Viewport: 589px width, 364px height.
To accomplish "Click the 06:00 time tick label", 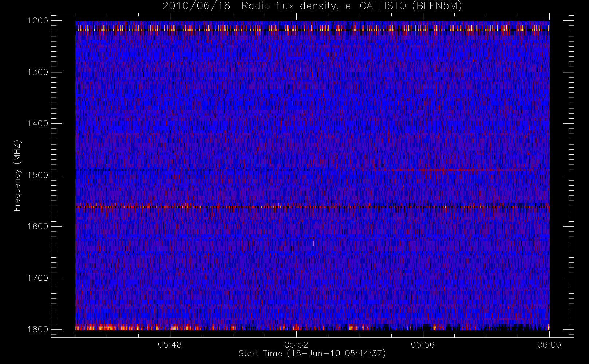I will tap(549, 345).
